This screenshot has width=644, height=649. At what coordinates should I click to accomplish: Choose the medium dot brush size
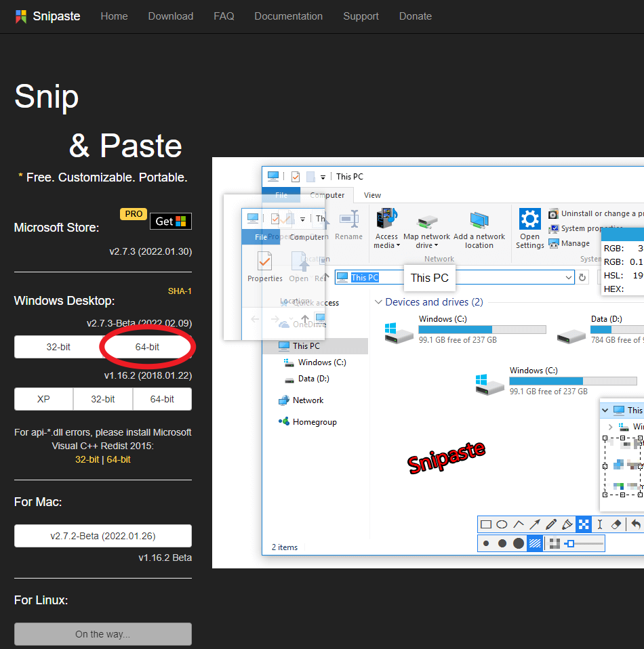(502, 543)
